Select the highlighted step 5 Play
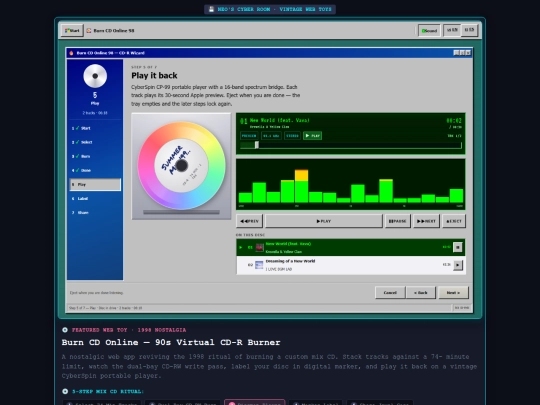Viewport: 540px width, 405px height. tap(95, 185)
